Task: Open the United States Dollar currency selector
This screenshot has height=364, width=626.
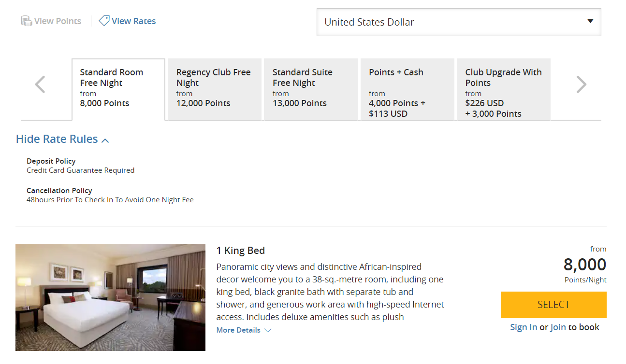Action: (x=458, y=22)
